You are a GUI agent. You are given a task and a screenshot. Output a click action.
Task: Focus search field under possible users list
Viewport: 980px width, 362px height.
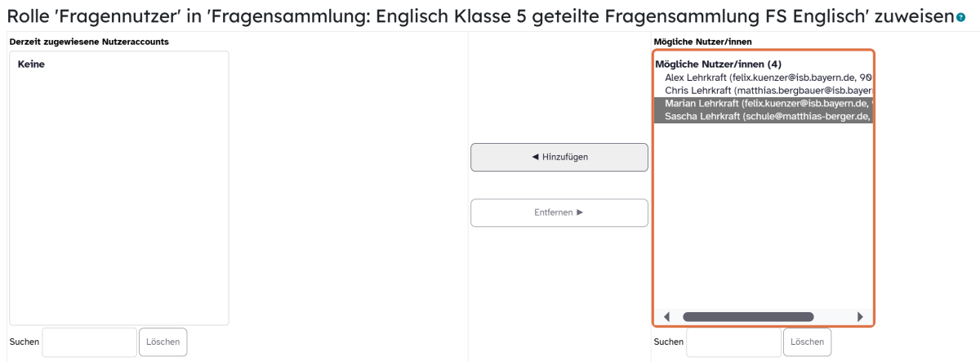tap(734, 342)
